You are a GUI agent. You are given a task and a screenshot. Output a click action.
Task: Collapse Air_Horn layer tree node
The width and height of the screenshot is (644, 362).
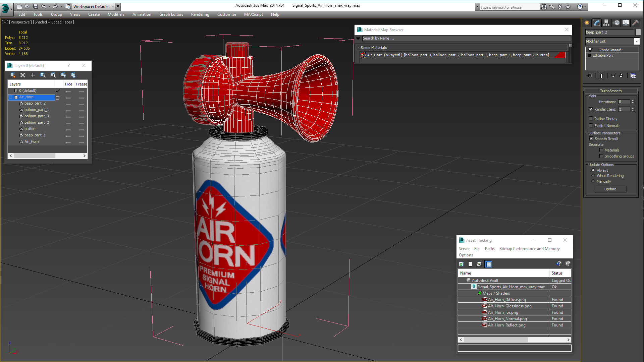[11, 97]
